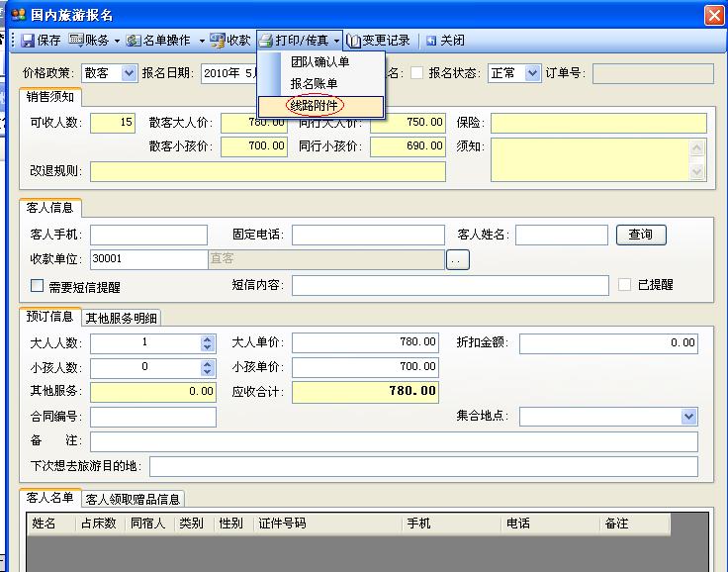Open the 报名状态 dropdown
Screen dimensions: 728x572
532,73
